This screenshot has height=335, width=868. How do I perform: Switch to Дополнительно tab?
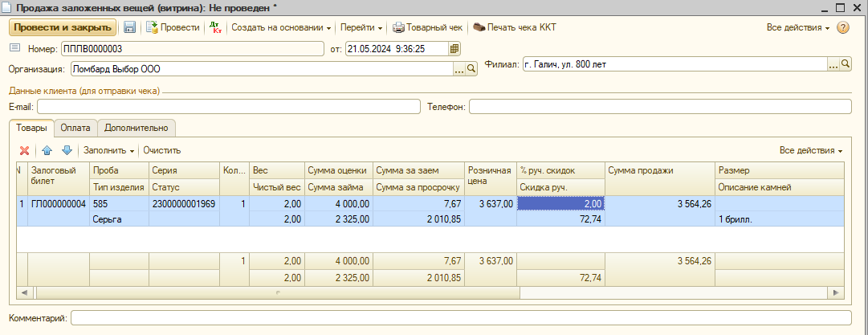(137, 128)
